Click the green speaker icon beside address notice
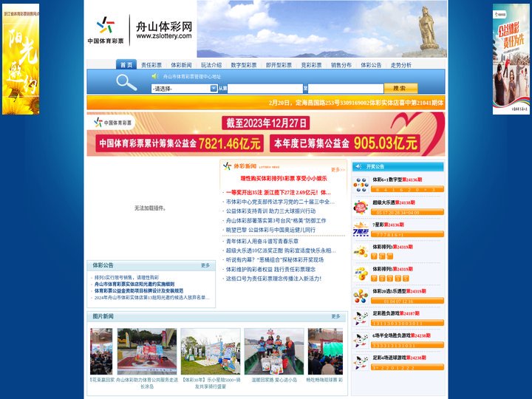 155,76
